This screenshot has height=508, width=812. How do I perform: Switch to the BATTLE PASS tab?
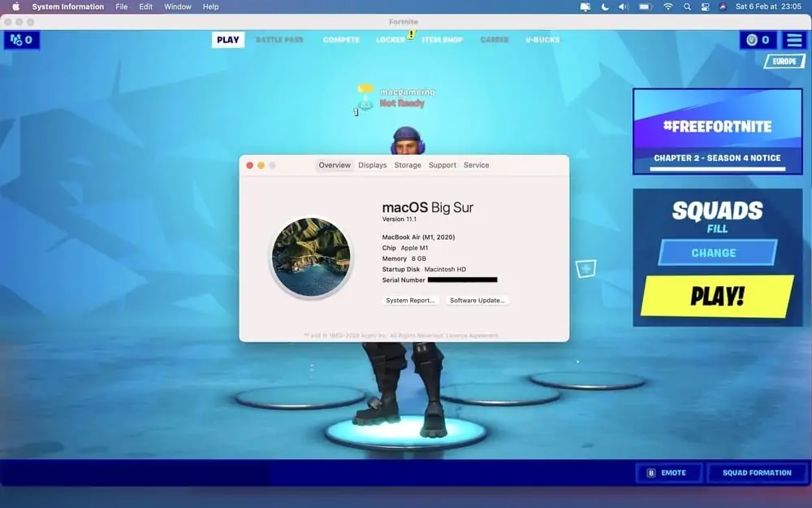(x=279, y=40)
